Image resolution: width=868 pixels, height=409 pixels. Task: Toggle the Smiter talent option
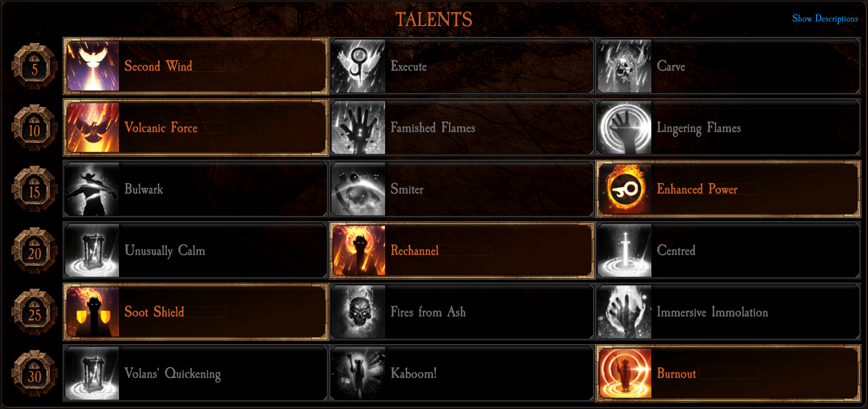462,189
